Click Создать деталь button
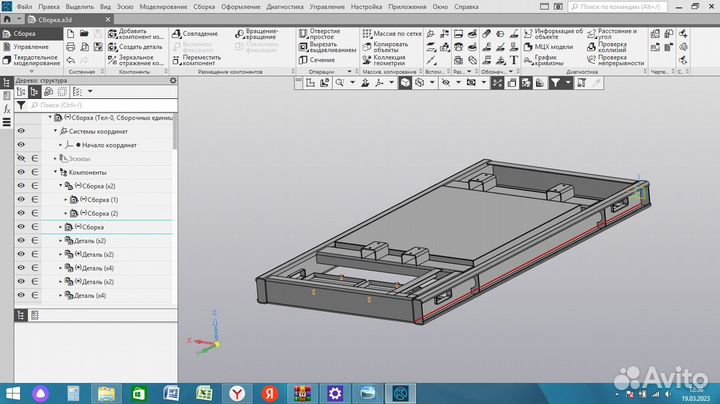 (x=135, y=47)
